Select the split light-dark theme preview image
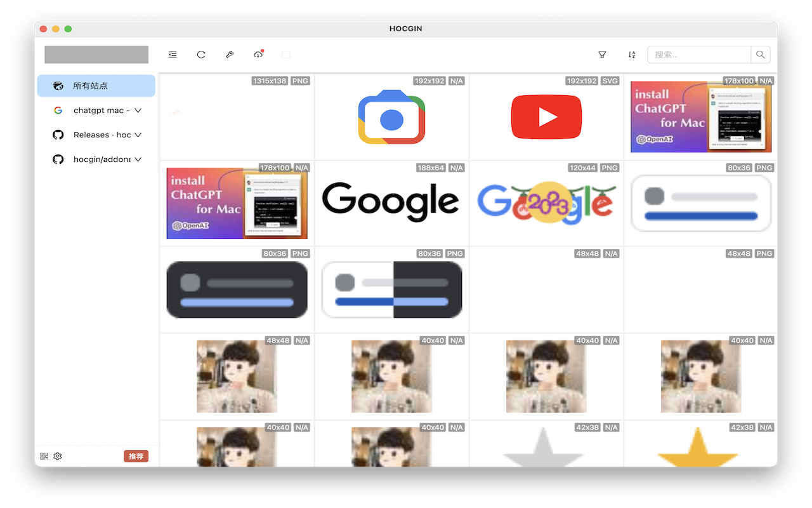 click(391, 290)
